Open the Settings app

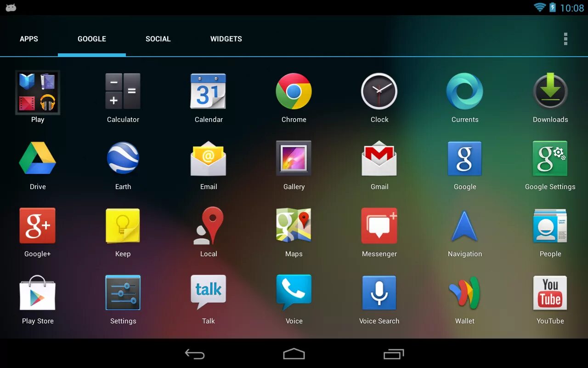(x=123, y=293)
